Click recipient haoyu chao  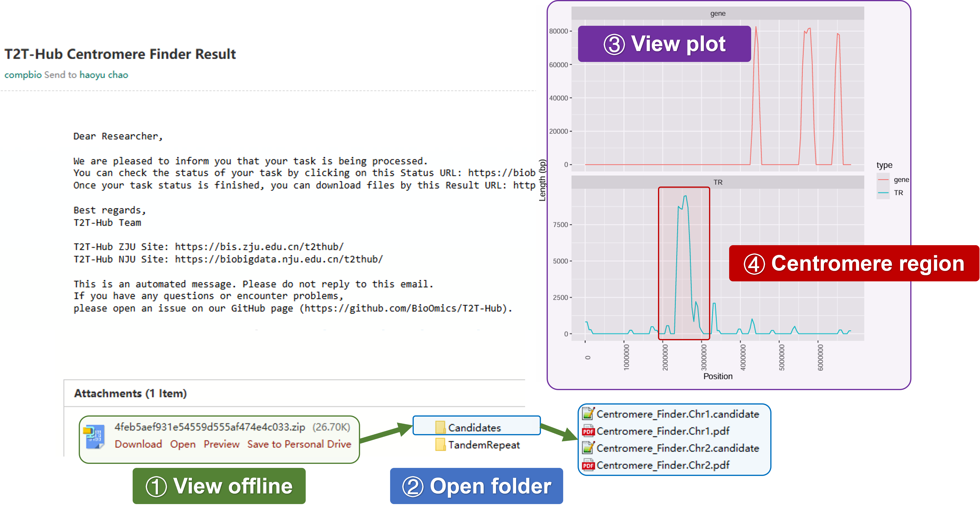point(104,74)
